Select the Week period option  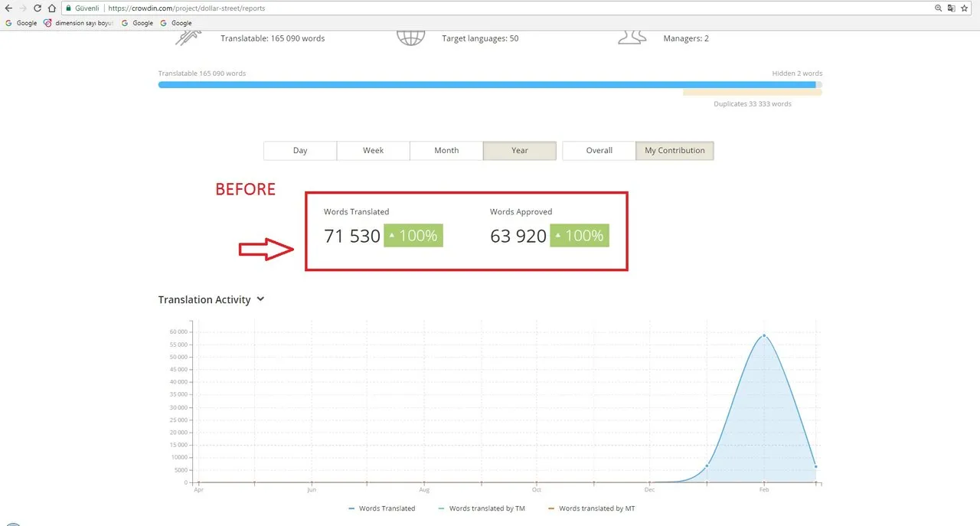[x=373, y=151]
